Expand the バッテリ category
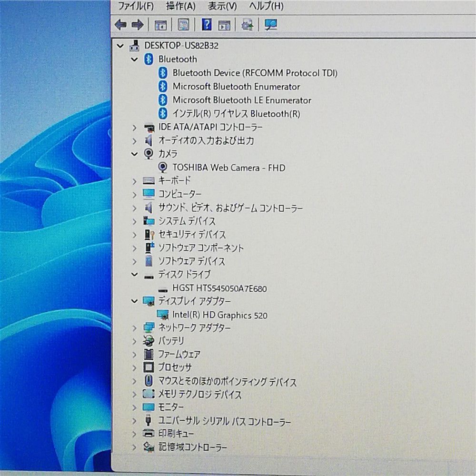 point(134,341)
